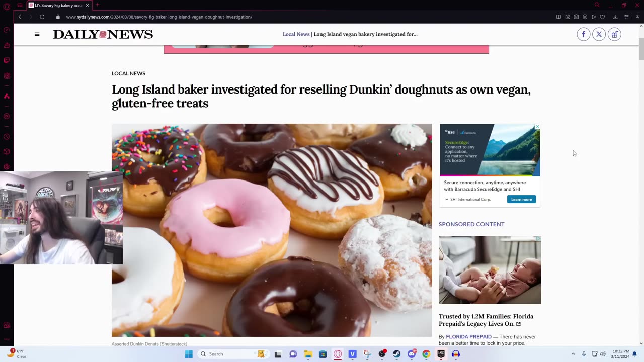
Task: Click the article headline about Dunkin' doughnuts
Action: coord(321,96)
